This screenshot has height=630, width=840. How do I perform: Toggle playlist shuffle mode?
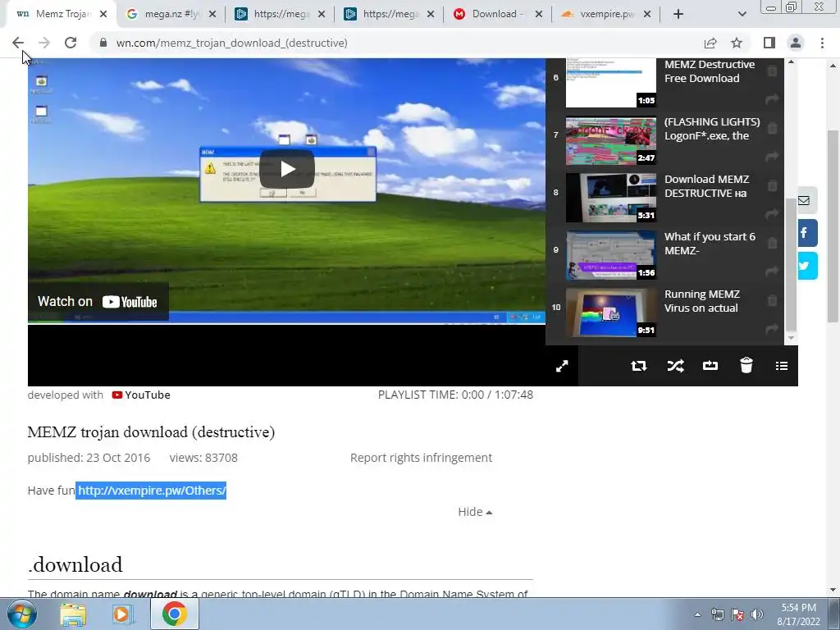coord(675,366)
